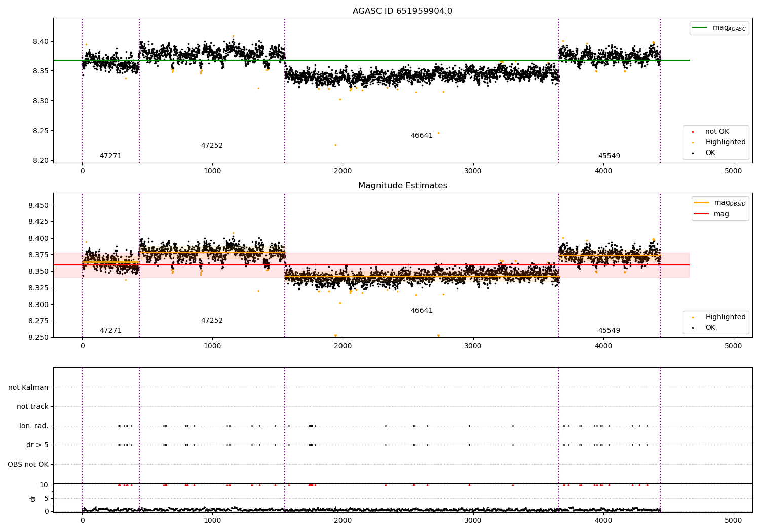Screen dimensions: 760x532
Task: Click the 'Magnitude Estimates' plot title
Action: (402, 186)
